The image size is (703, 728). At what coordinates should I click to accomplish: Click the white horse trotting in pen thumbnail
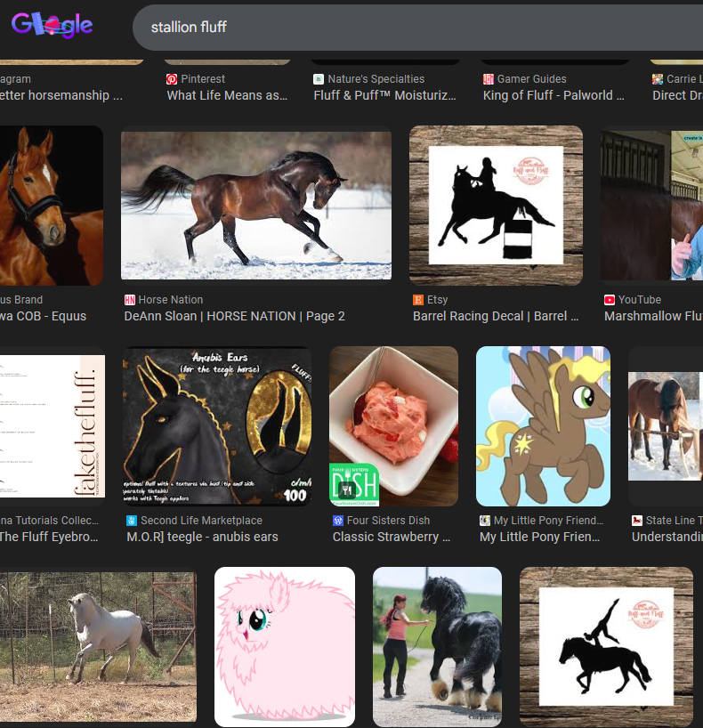98,647
